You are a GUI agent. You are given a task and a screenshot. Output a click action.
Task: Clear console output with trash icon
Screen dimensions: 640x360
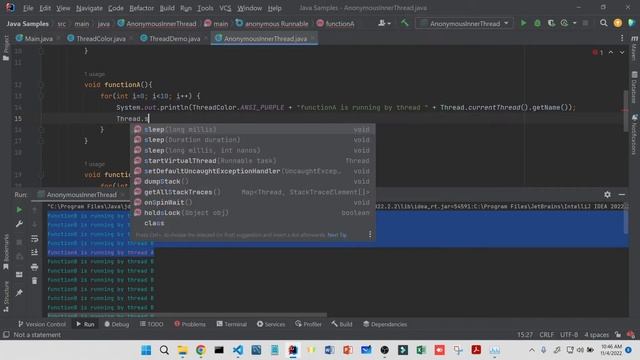tap(34, 281)
